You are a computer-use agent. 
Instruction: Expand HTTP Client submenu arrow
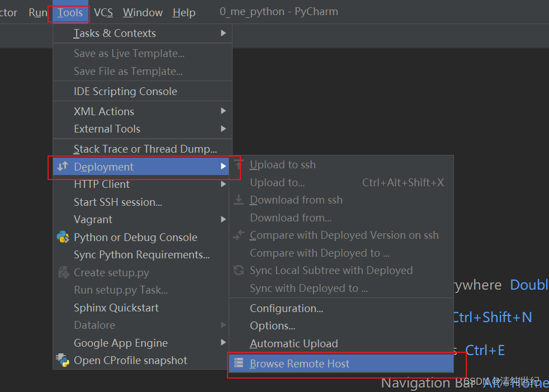click(x=224, y=184)
